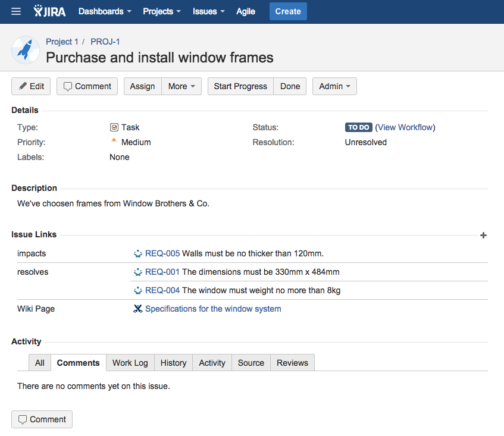
Task: Click the REQ-005 link type icon
Action: (138, 253)
